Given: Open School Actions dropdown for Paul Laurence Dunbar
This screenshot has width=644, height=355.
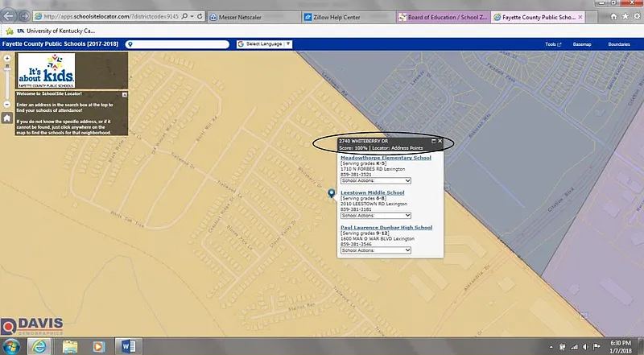Looking at the screenshot, I should [x=375, y=250].
